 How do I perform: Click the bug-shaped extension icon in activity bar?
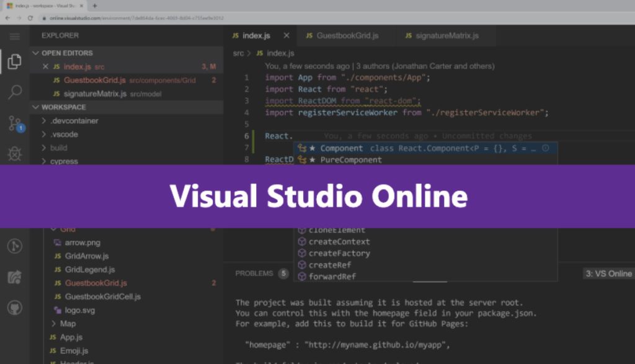14,153
